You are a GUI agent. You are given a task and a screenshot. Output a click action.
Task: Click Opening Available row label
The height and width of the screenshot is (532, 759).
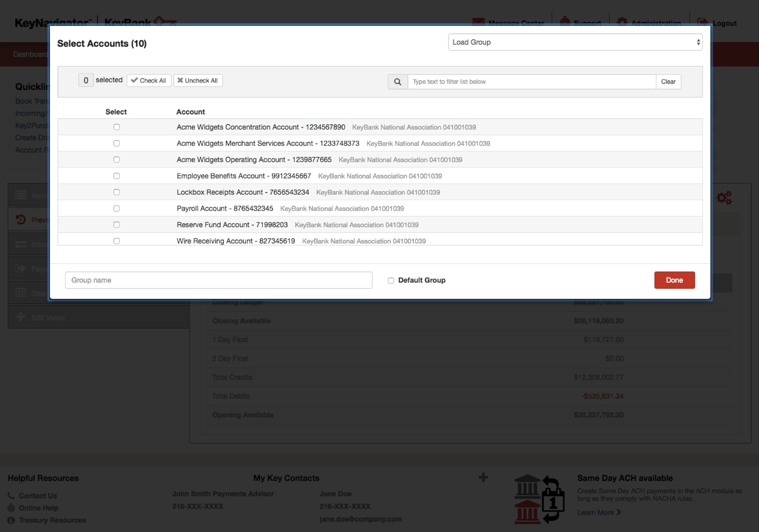click(x=243, y=415)
